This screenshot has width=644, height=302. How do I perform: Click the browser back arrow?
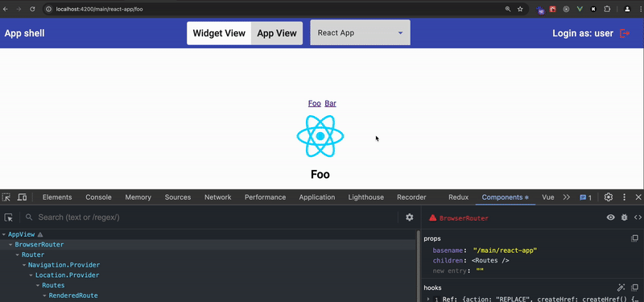pyautogui.click(x=6, y=9)
